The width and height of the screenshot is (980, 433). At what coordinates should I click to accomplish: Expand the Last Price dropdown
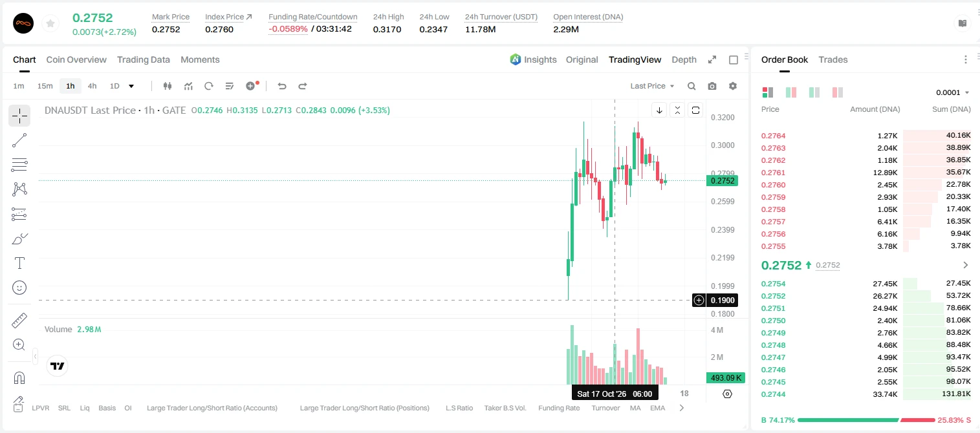pos(652,86)
